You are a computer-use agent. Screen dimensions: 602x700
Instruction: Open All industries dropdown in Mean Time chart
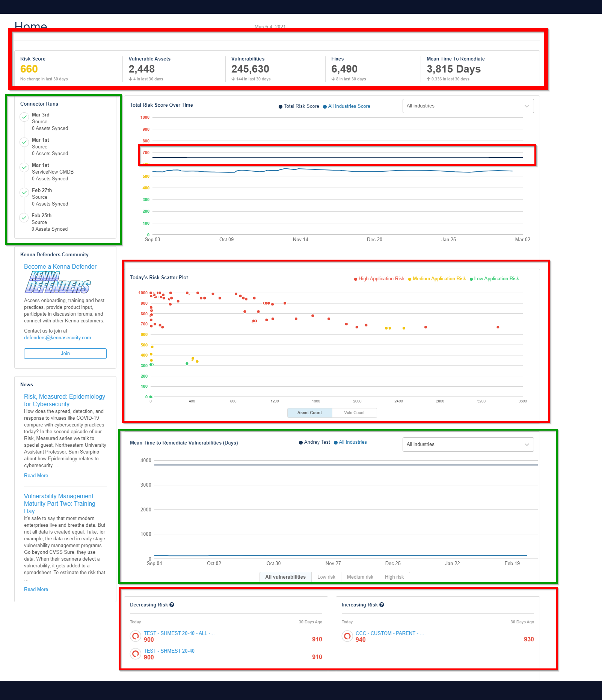coord(468,444)
